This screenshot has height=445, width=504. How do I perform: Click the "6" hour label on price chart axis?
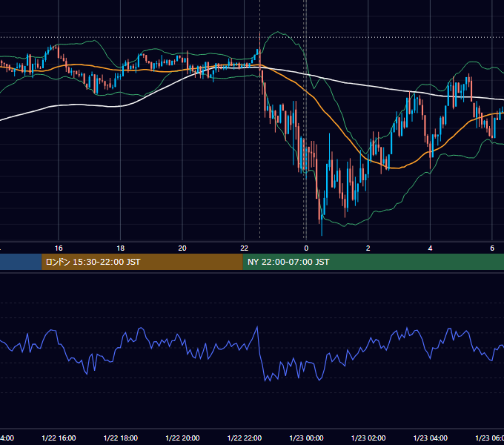click(x=492, y=248)
